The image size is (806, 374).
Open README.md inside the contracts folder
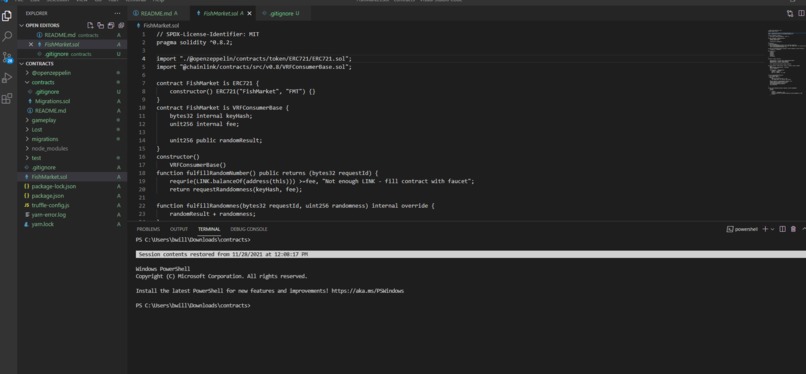(72, 110)
